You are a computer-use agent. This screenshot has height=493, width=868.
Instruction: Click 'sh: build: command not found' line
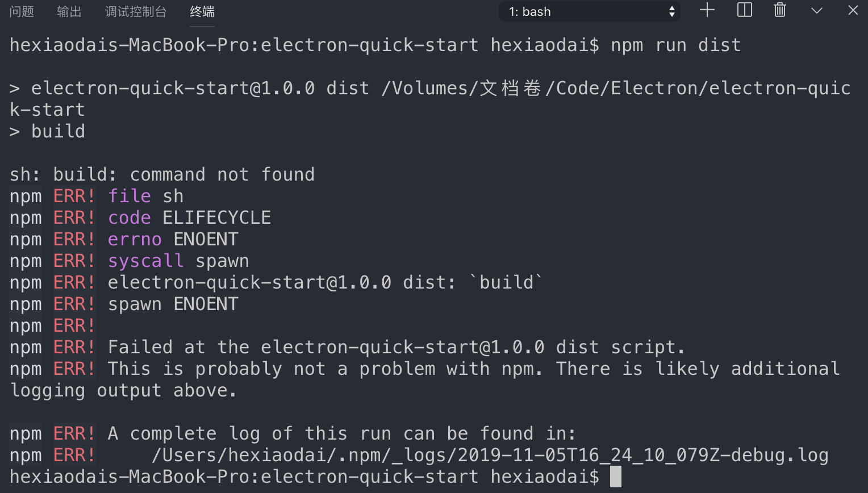point(162,174)
